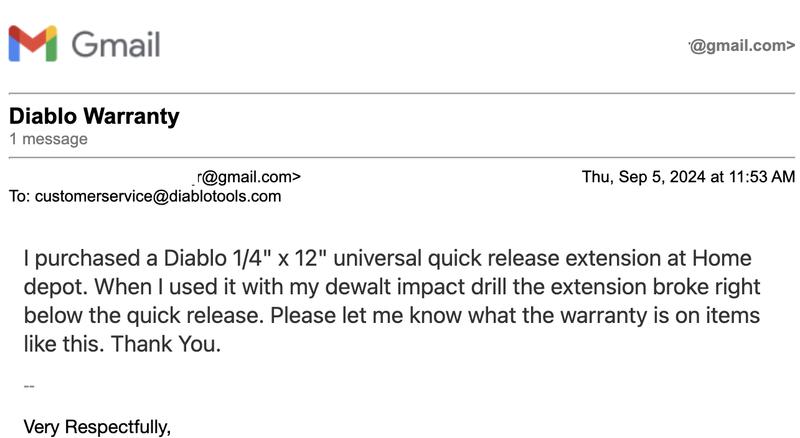Click the Gmail wordmark text
800x438 pixels.
(116, 44)
